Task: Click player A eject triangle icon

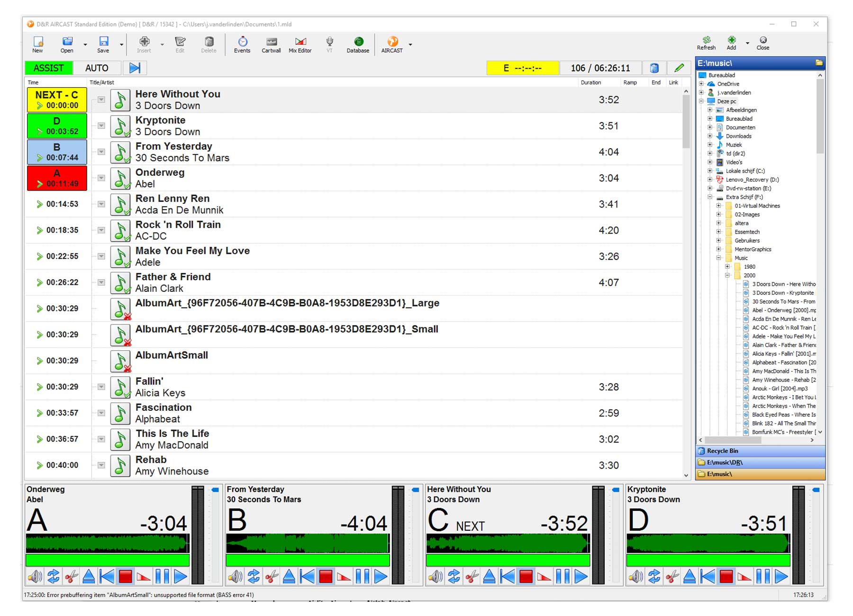Action: pos(89,577)
